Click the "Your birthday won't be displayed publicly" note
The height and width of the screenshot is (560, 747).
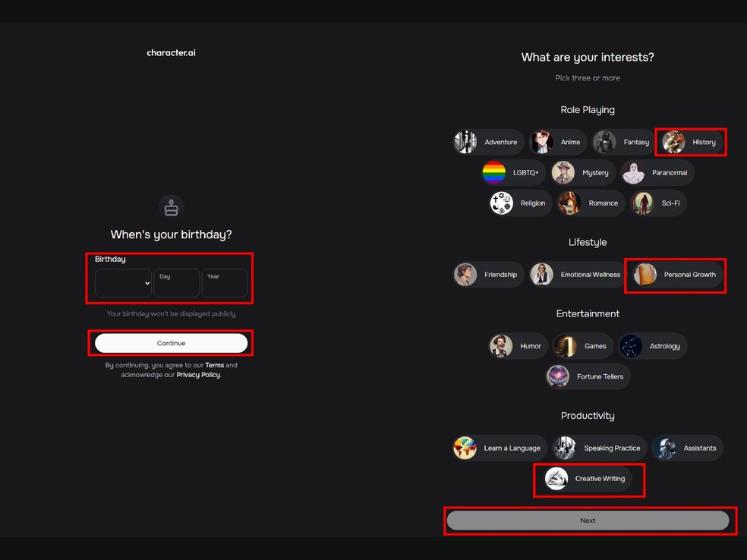click(171, 313)
